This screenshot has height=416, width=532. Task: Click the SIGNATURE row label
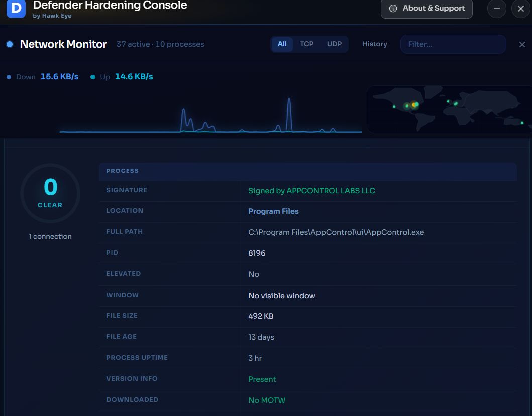[x=127, y=190]
